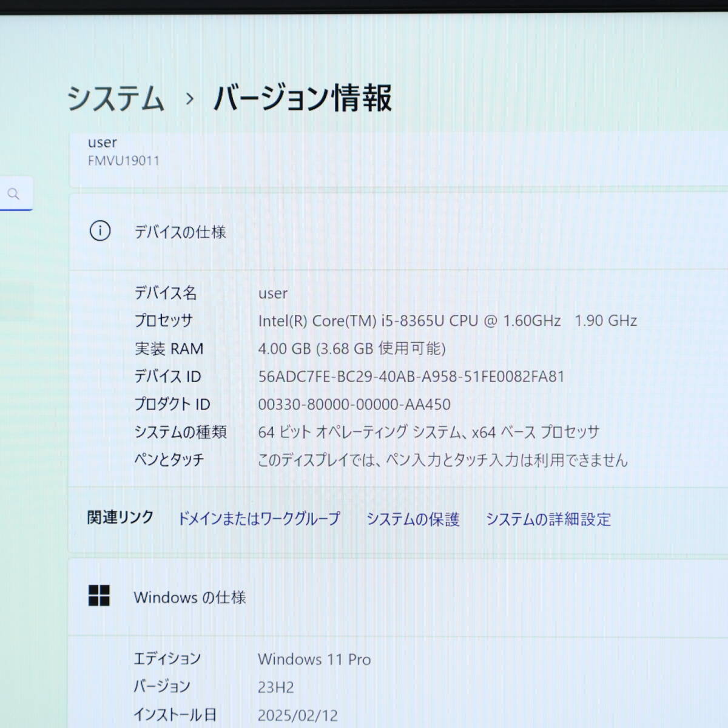Click the デバイス ID label
The image size is (728, 728).
coord(167,377)
